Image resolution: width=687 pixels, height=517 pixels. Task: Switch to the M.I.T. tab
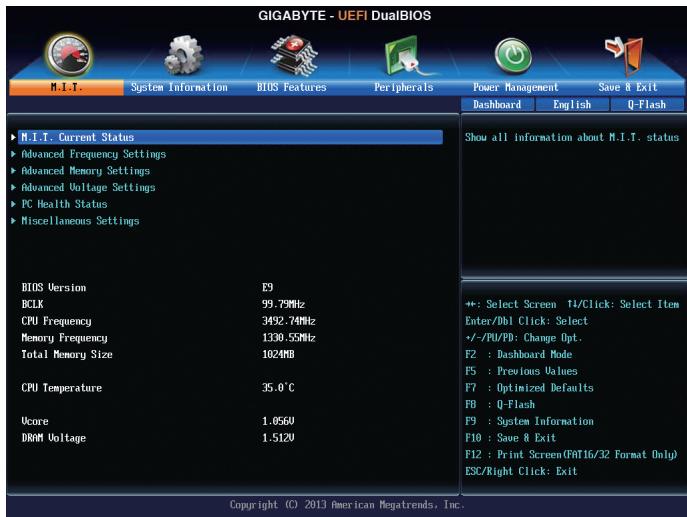click(x=67, y=87)
